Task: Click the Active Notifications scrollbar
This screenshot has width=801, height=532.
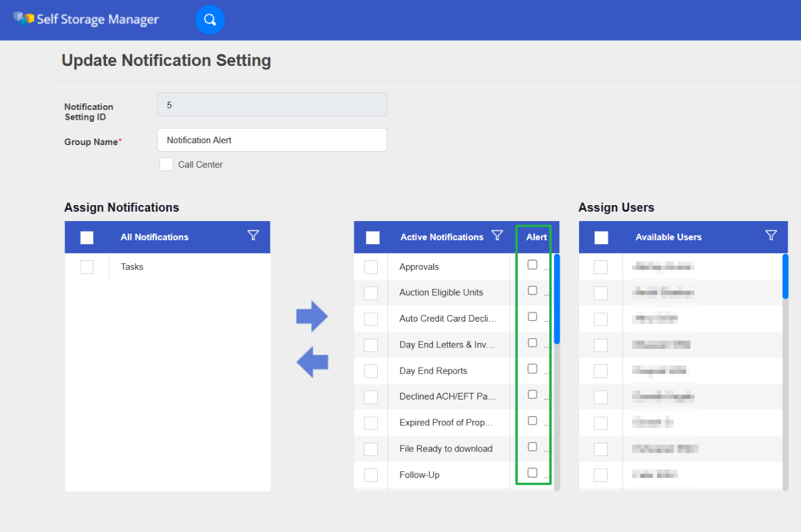Action: click(557, 300)
